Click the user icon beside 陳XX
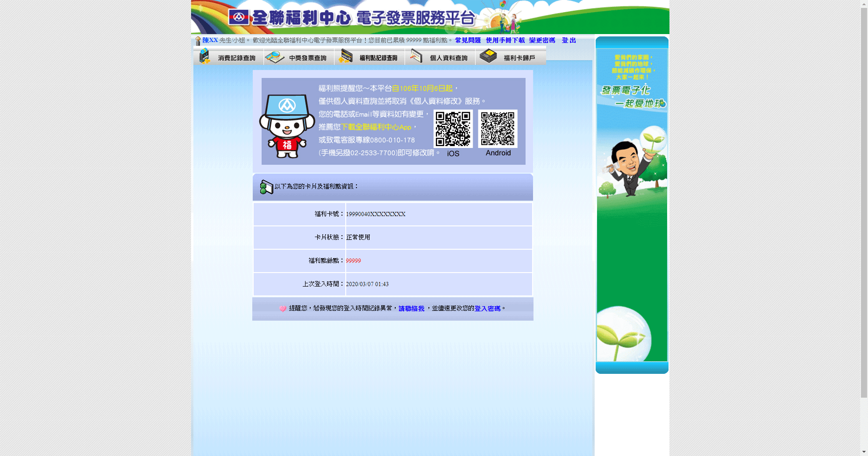 click(x=198, y=41)
